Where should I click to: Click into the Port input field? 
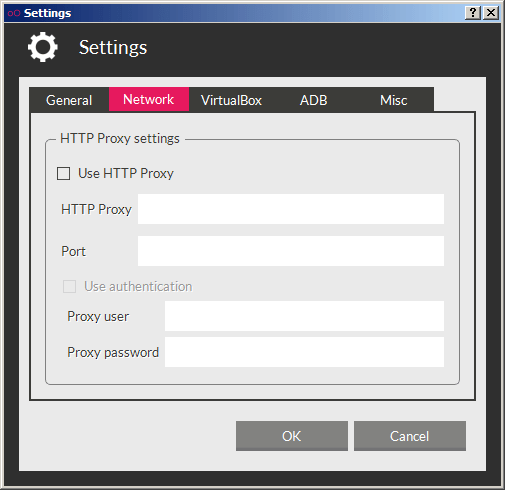(291, 251)
